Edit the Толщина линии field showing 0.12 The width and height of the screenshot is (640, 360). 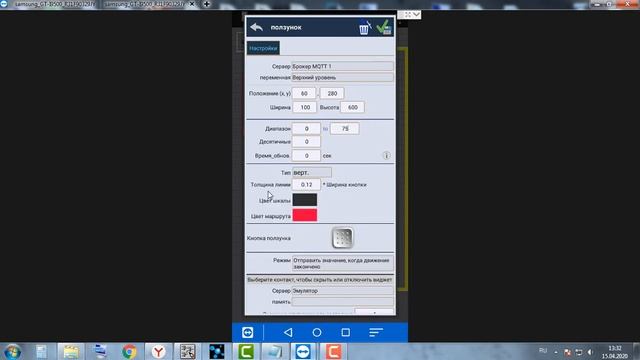306,184
